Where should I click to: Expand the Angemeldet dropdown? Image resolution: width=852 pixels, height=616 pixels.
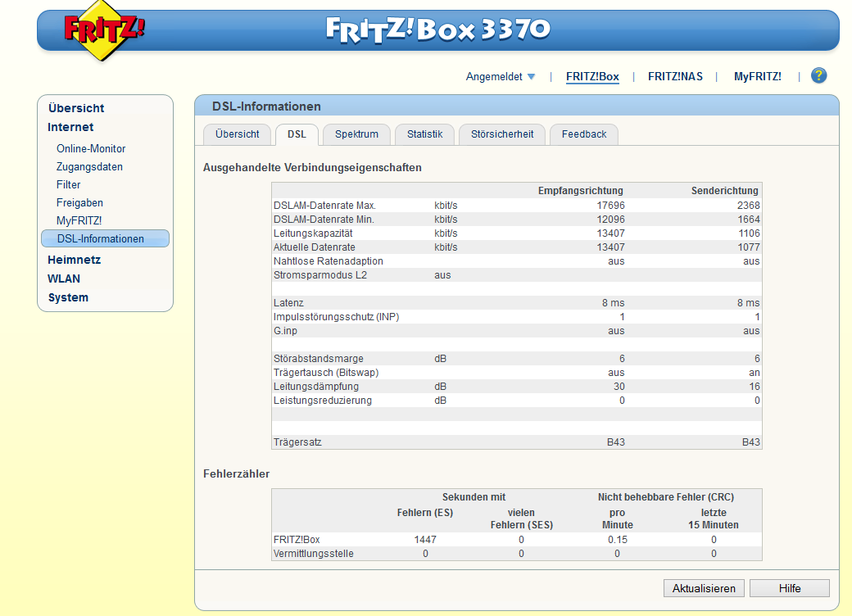click(500, 77)
